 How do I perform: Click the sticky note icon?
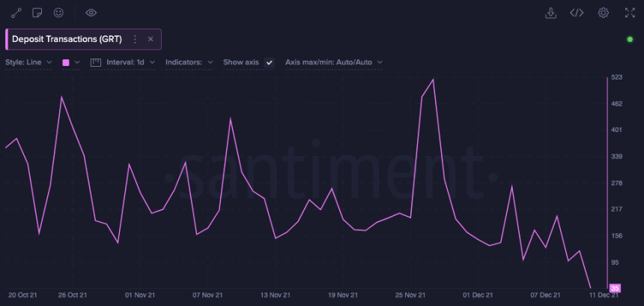37,13
